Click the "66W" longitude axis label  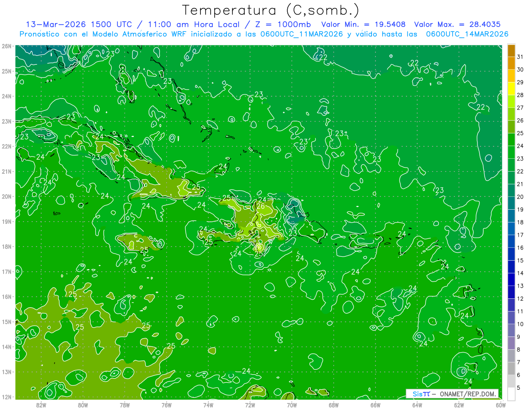tap(376, 405)
